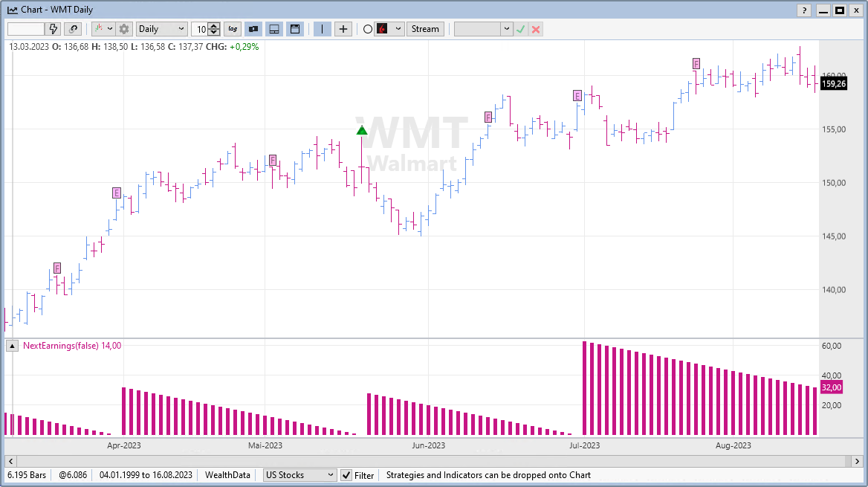868x487 pixels.
Task: Click the F event marker before Aug-2023
Action: coord(696,63)
